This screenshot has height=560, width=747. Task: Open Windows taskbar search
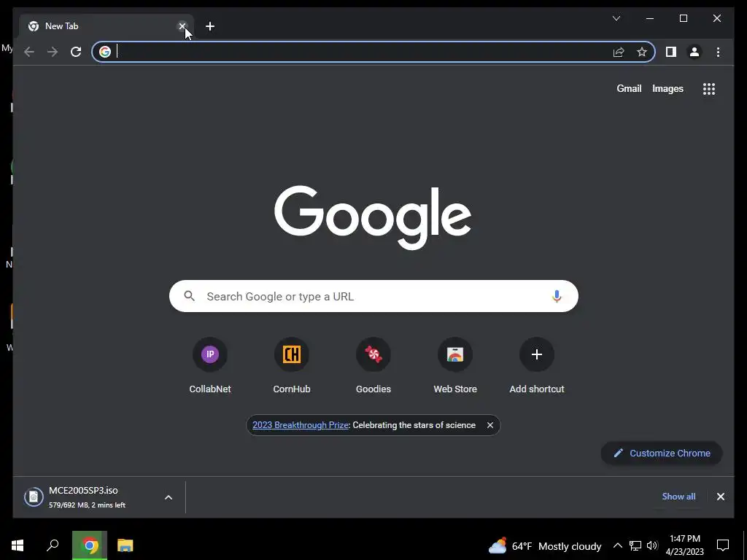coord(53,545)
